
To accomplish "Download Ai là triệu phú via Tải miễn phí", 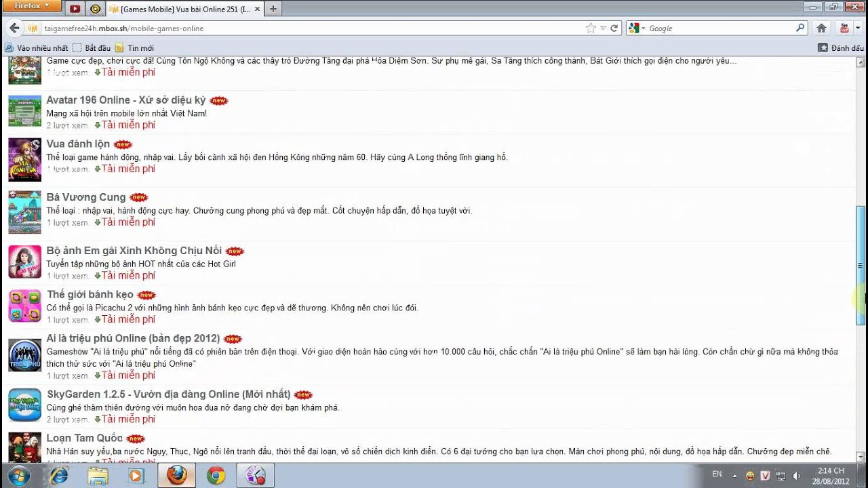I will coord(128,375).
